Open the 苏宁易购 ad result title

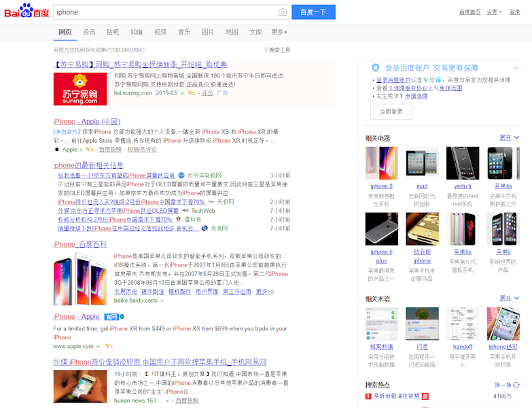tap(140, 65)
